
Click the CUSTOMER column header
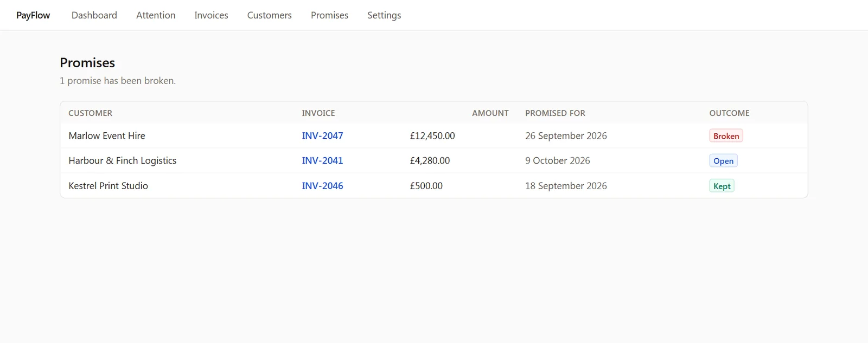[90, 113]
